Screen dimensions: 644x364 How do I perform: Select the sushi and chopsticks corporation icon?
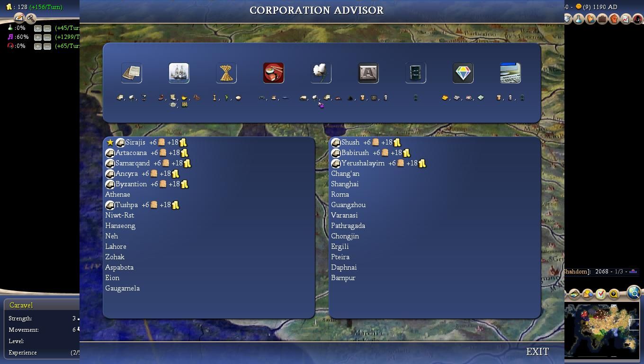tap(274, 73)
